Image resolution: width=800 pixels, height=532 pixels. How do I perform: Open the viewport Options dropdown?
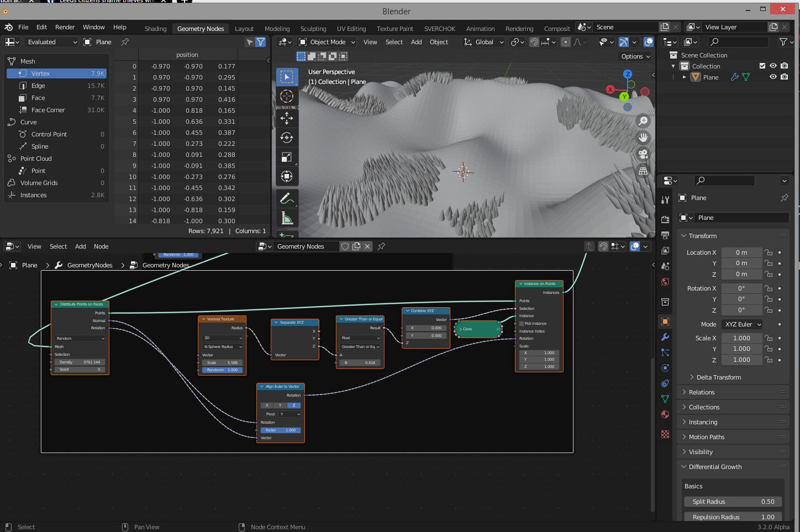coord(635,56)
